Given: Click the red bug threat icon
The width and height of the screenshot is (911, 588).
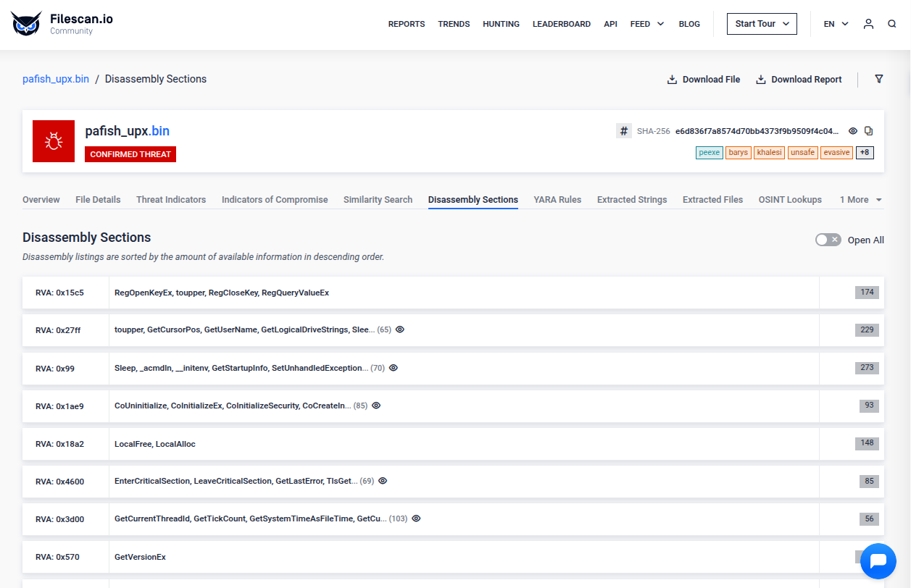Looking at the screenshot, I should [54, 141].
